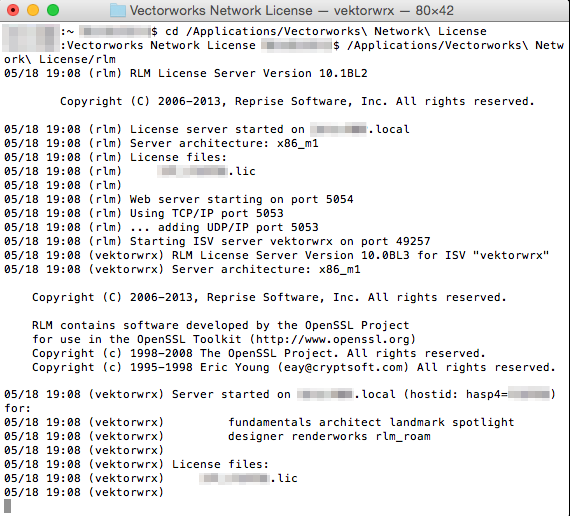Click 'Copyright (c) 1998-2008 The OpenSSL Project' line
Image resolution: width=570 pixels, height=516 pixels.
[x=259, y=353]
